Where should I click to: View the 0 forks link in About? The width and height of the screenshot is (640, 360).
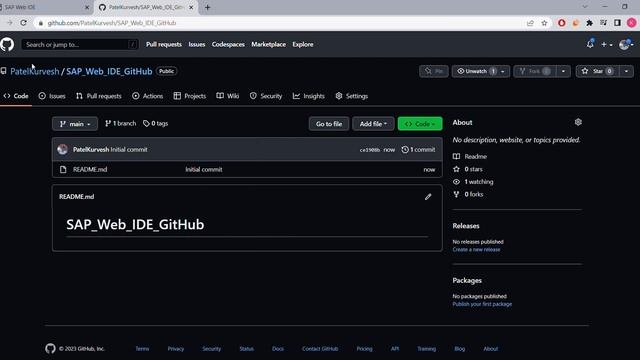click(x=468, y=194)
